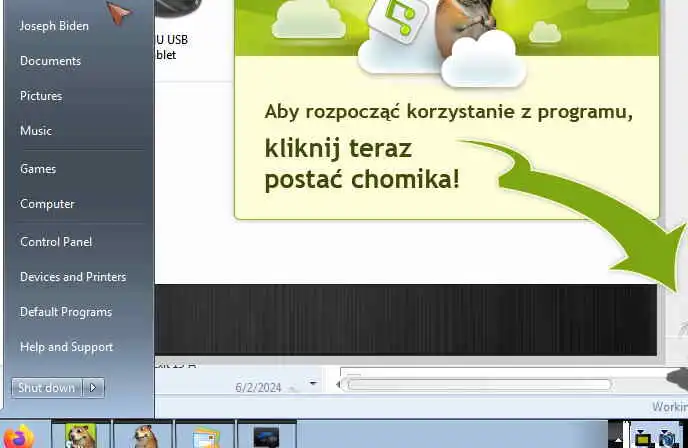
Task: Open Control Panel from the Start menu
Action: pyautogui.click(x=56, y=242)
